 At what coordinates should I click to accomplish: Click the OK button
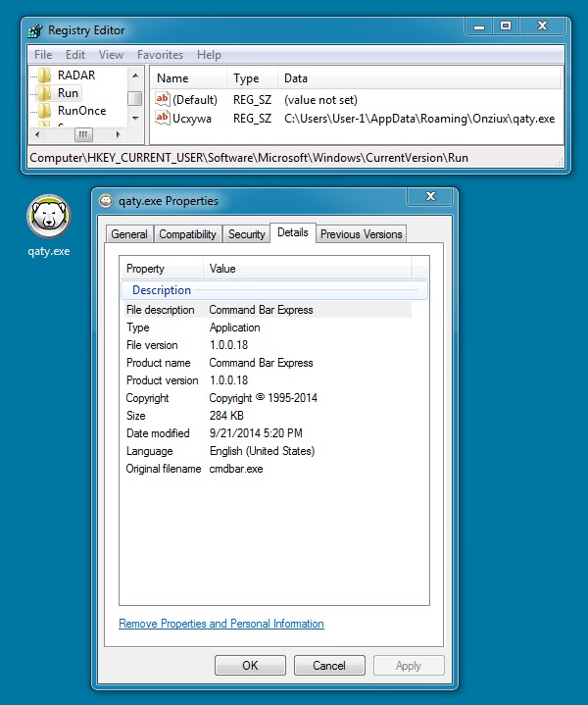(x=250, y=666)
